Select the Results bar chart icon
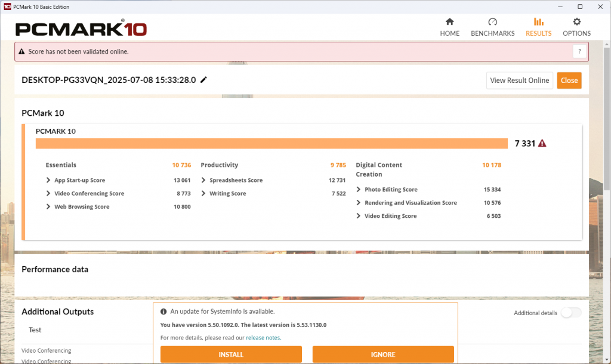The height and width of the screenshot is (364, 611). coord(538,22)
